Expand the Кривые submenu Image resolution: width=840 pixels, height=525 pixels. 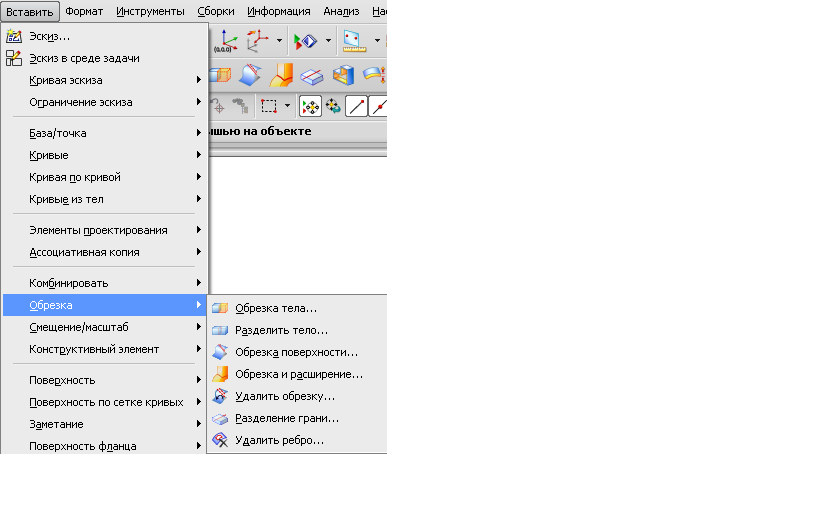[x=104, y=155]
